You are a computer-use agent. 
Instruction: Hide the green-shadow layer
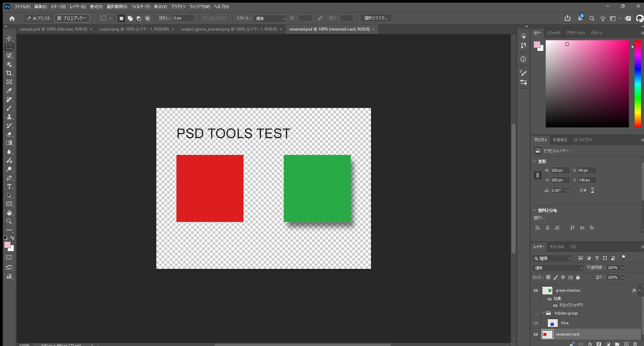coord(536,291)
